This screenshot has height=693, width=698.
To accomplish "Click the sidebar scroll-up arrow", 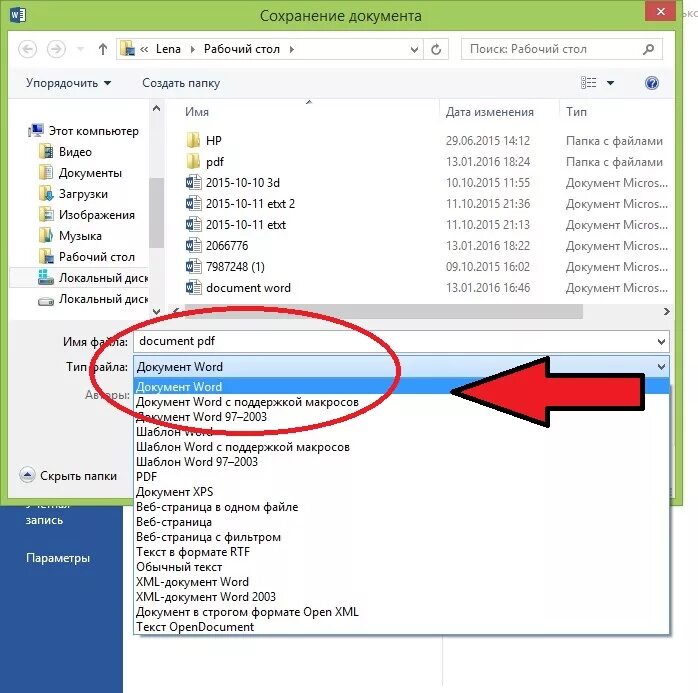I will [156, 108].
